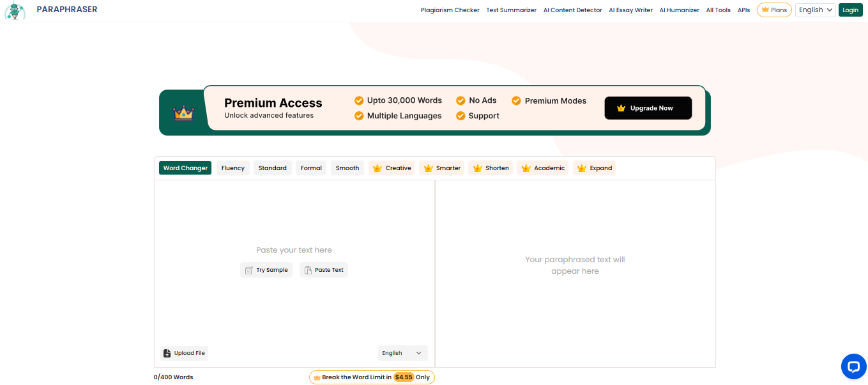Click the checkmark beside Multiple Languages
Viewport: 868px width, 385px height.
[x=359, y=116]
